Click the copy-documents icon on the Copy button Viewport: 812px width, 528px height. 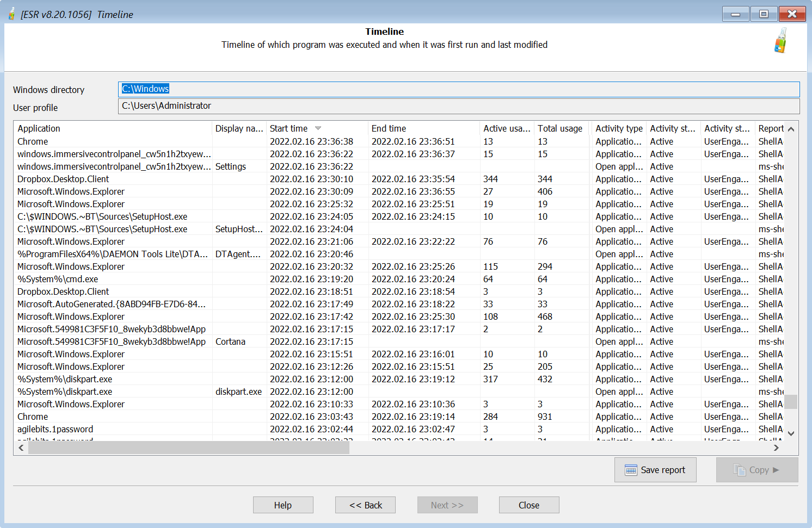pyautogui.click(x=740, y=469)
